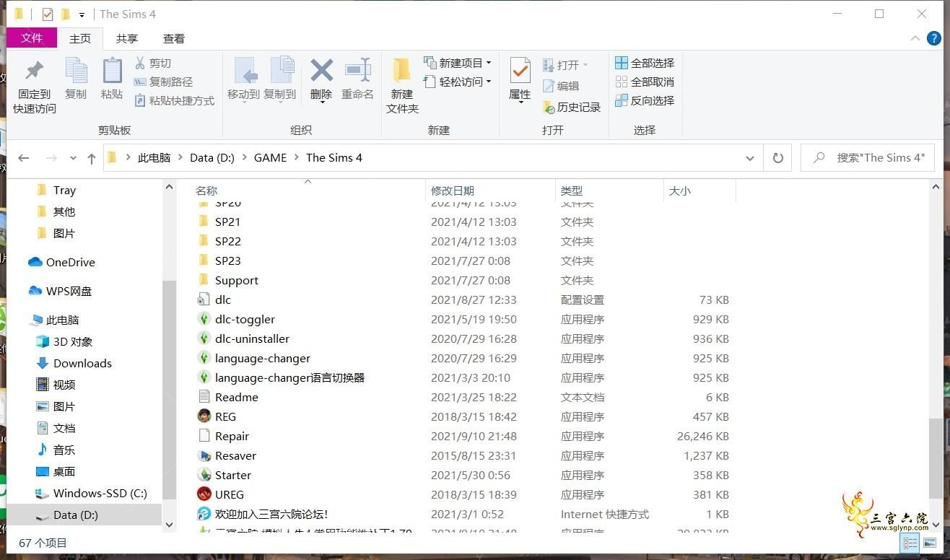This screenshot has height=560, width=950.
Task: Toggle the quick access toolbar properties checkmark
Action: coord(48,14)
